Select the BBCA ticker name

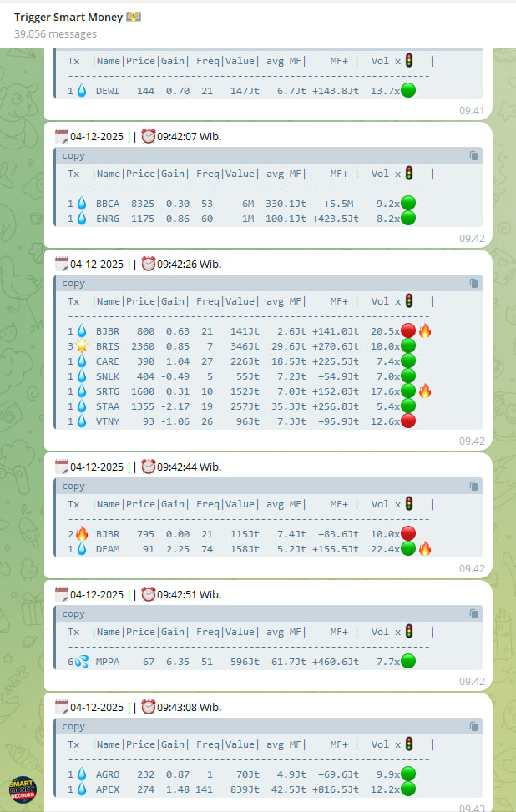107,204
